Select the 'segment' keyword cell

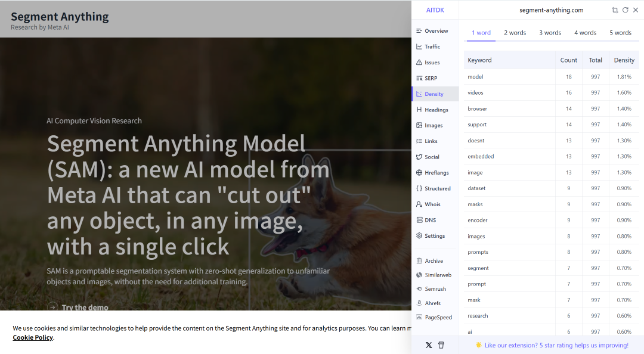click(x=510, y=268)
